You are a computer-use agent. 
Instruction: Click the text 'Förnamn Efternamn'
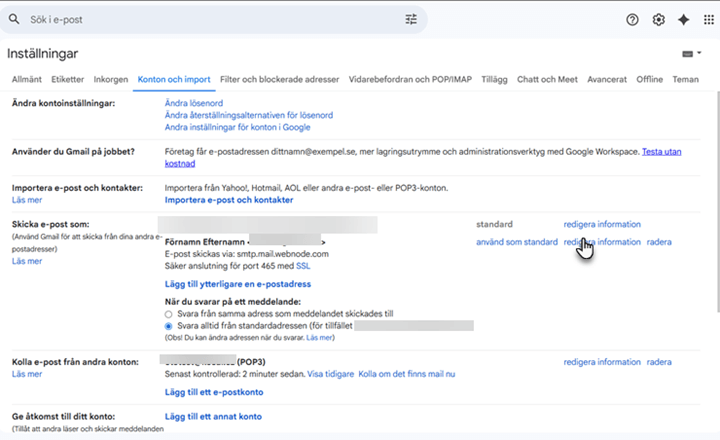click(x=205, y=242)
